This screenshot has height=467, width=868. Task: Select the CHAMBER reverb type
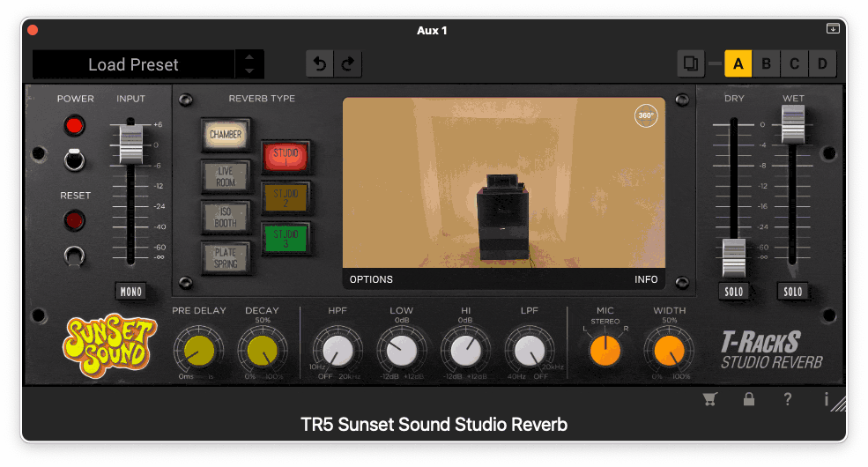pos(226,135)
